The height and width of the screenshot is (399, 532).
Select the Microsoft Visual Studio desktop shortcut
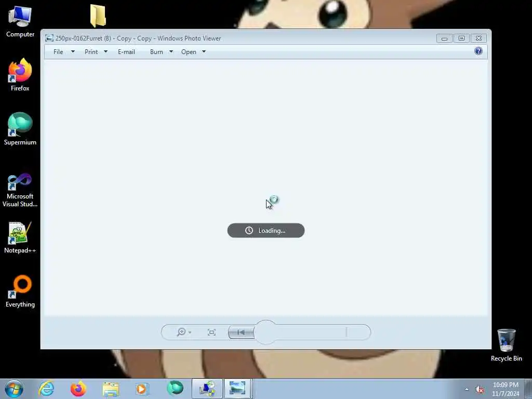click(x=20, y=190)
